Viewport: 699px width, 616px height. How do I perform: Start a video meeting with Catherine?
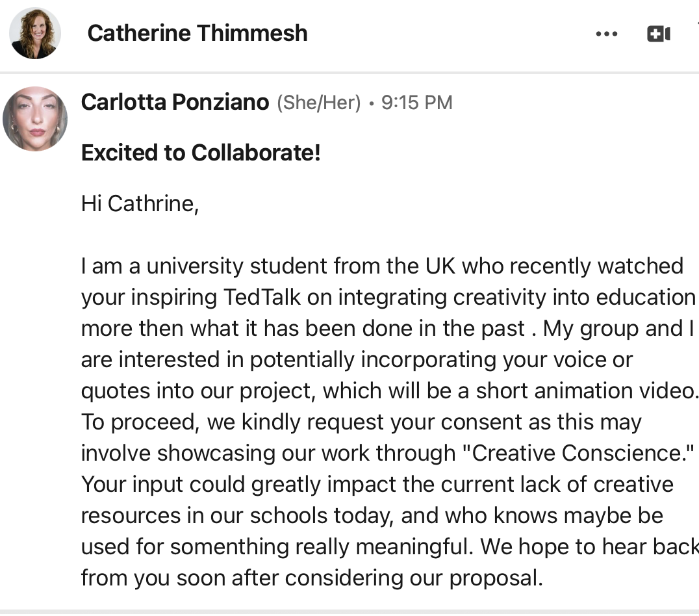tap(659, 34)
